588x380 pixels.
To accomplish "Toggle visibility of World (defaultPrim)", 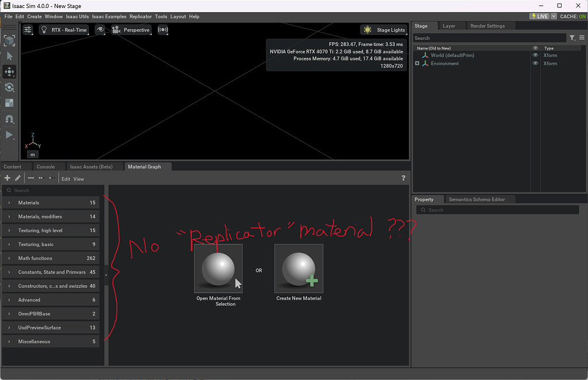I will (535, 55).
